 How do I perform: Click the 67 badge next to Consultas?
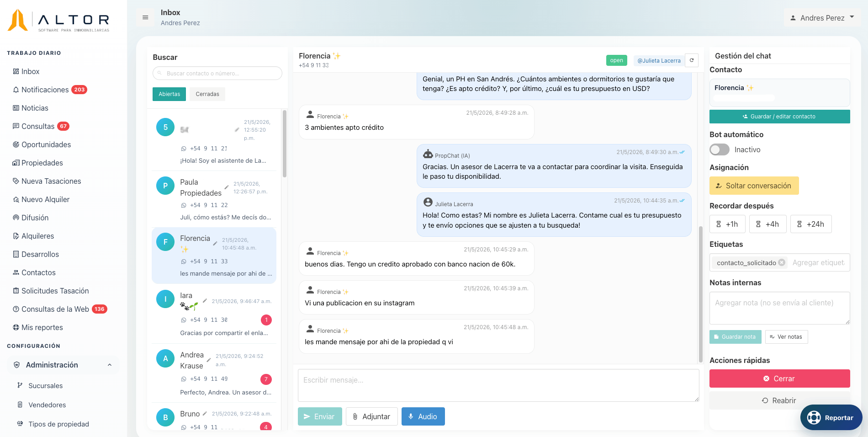(x=64, y=126)
